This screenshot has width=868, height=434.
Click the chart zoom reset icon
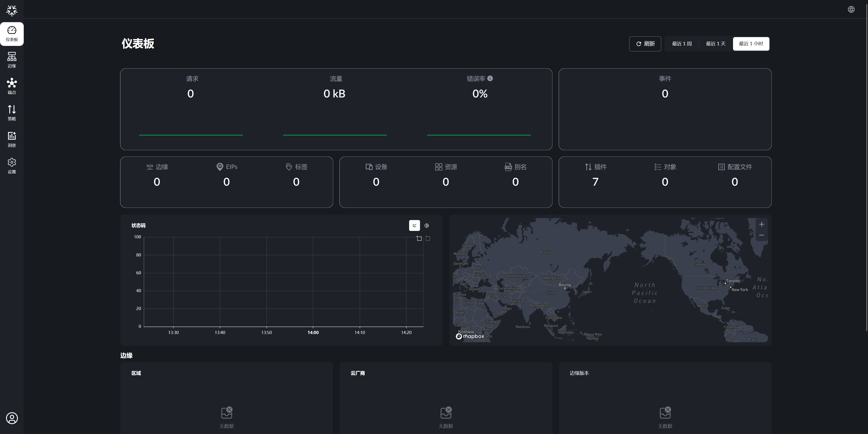click(428, 238)
